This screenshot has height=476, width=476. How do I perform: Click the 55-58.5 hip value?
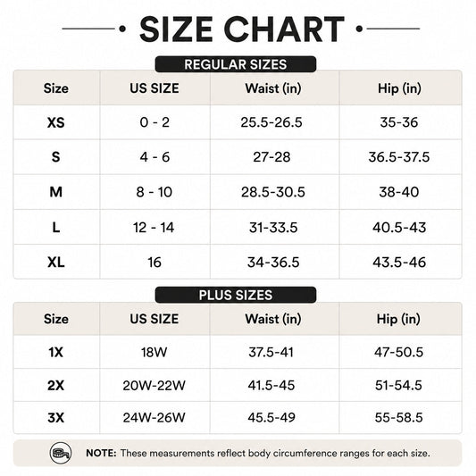(399, 417)
